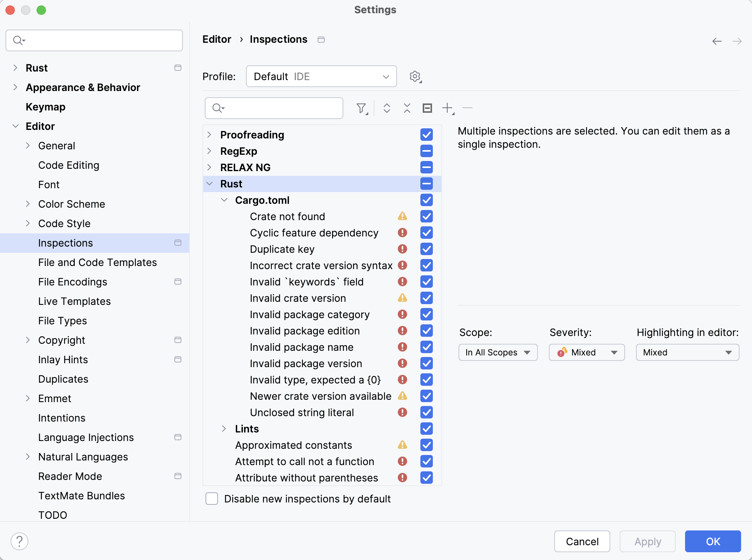
Task: Expand the Lints inspection group
Action: (x=224, y=429)
